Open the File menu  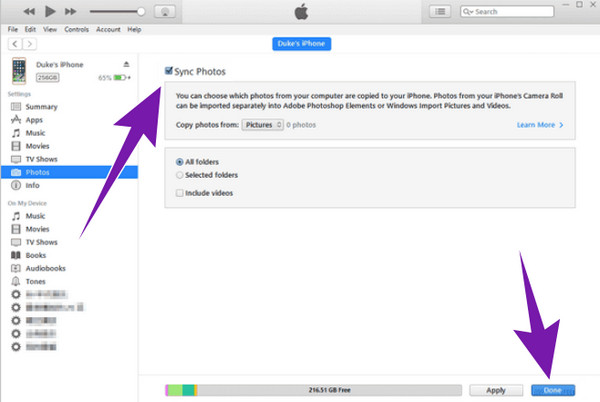click(x=13, y=29)
